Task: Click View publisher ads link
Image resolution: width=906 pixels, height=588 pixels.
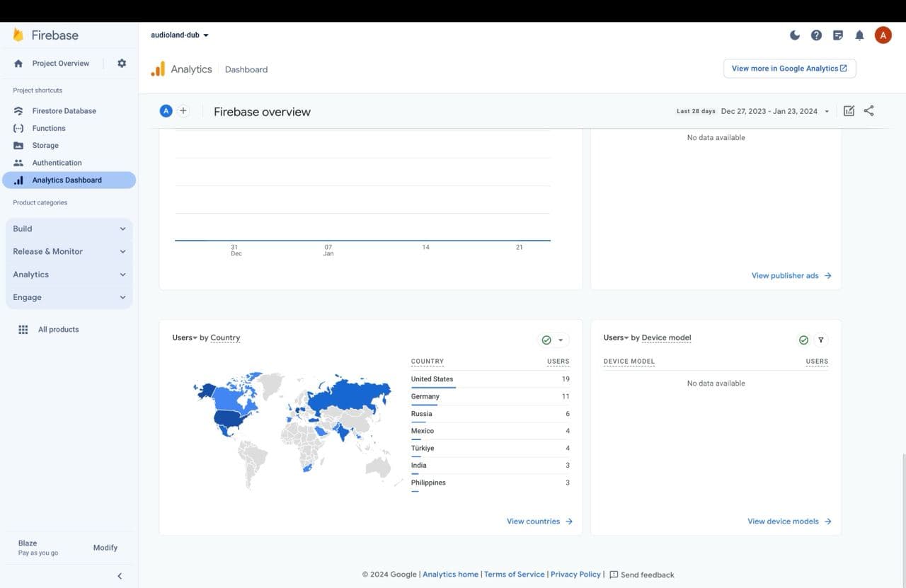Action: click(791, 276)
